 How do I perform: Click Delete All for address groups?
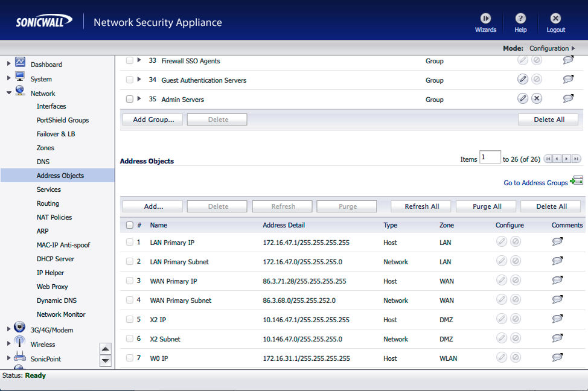tap(548, 119)
